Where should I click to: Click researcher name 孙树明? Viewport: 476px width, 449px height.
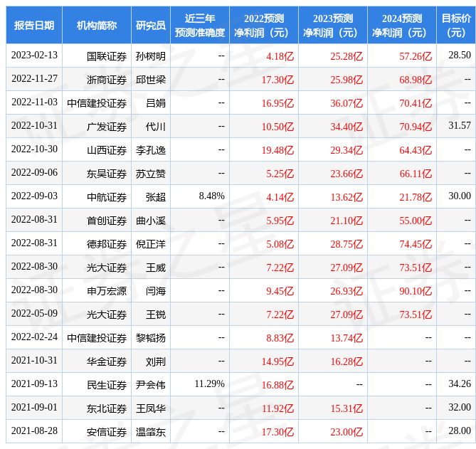point(151,56)
